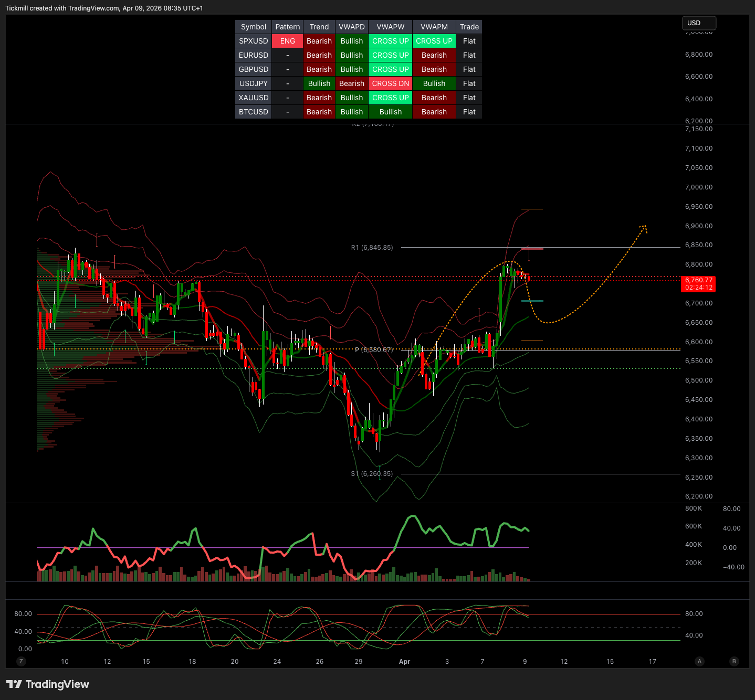Click the VWAPW column header

[390, 27]
